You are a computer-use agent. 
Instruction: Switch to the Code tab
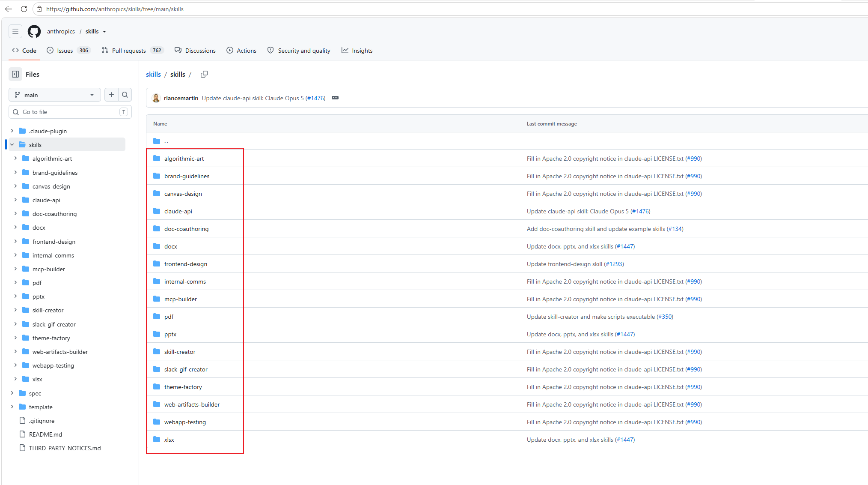24,51
